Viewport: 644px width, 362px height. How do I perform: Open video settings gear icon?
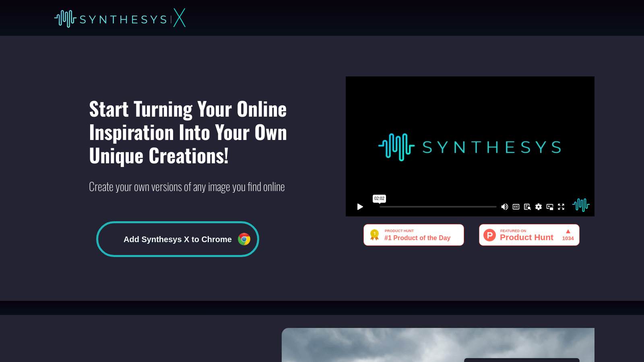coord(539,207)
